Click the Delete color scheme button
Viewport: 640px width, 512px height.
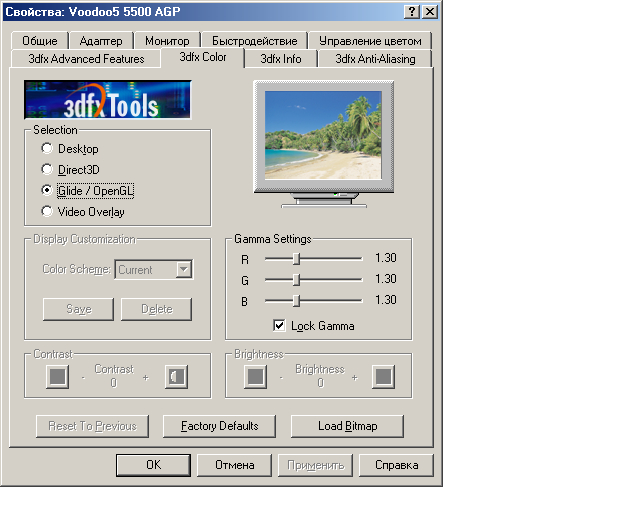(x=156, y=309)
